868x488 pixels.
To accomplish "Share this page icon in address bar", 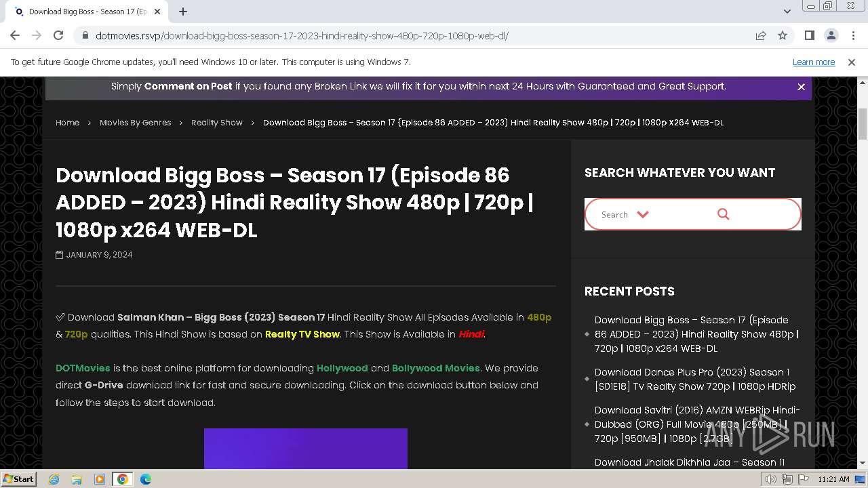I will pos(761,36).
